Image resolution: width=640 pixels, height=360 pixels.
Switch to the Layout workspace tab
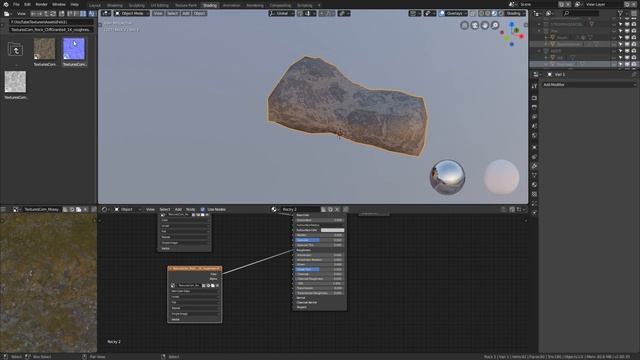95,5
